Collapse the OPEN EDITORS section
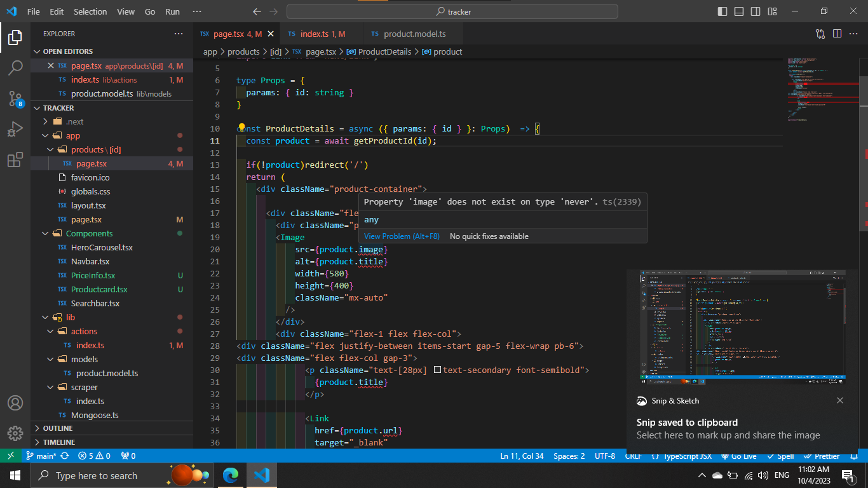 point(36,51)
